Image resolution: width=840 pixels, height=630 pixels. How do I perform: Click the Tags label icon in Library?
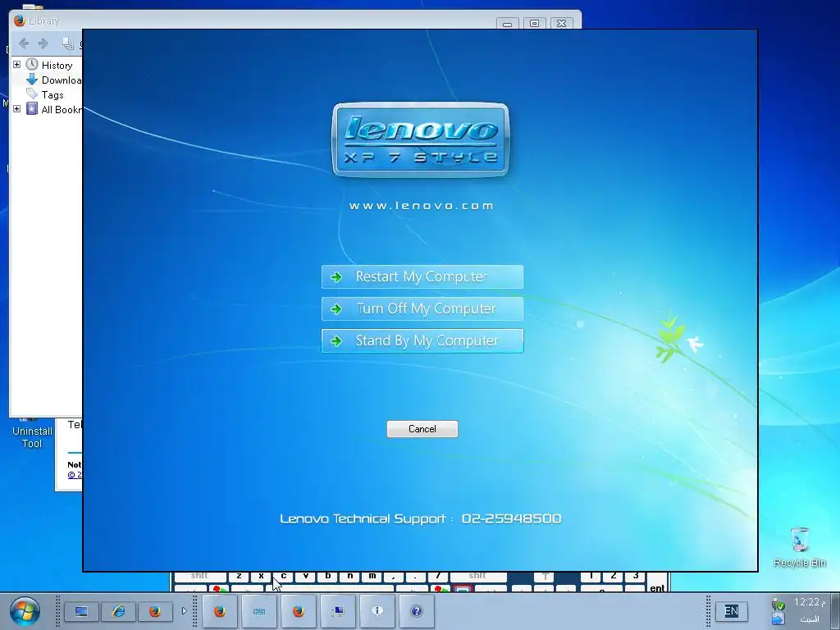point(32,94)
